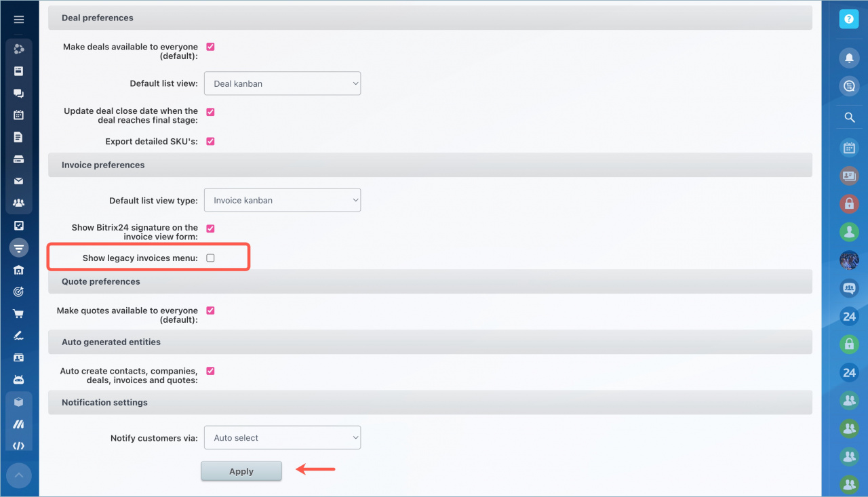Screen dimensions: 868x497
Task: Open the red lock chat icon
Action: click(x=849, y=203)
